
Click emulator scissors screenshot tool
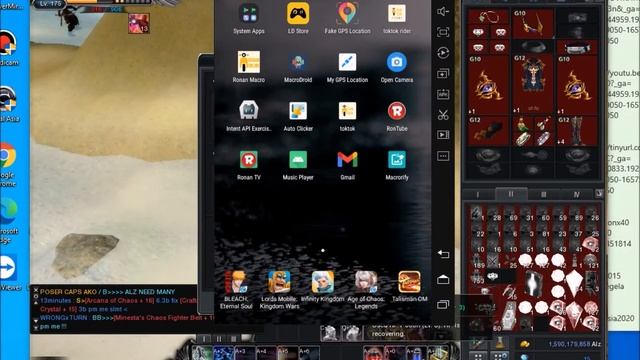(443, 115)
